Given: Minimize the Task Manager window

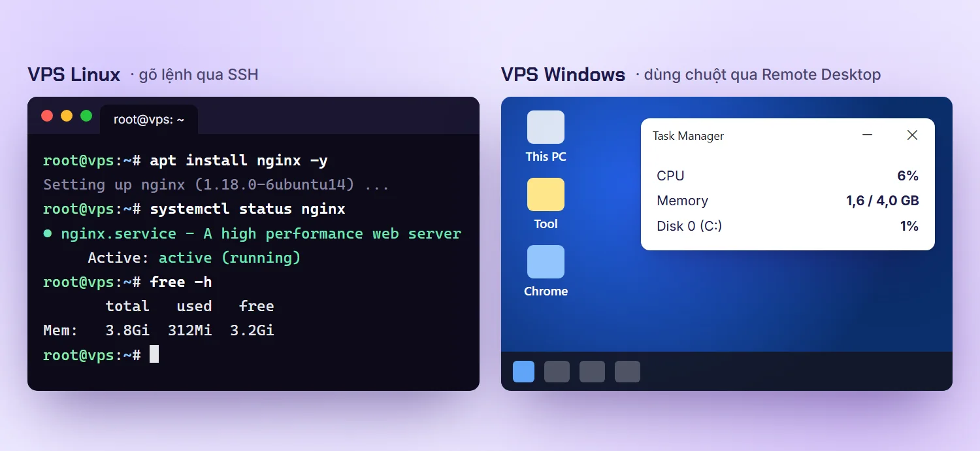Looking at the screenshot, I should tap(868, 135).
